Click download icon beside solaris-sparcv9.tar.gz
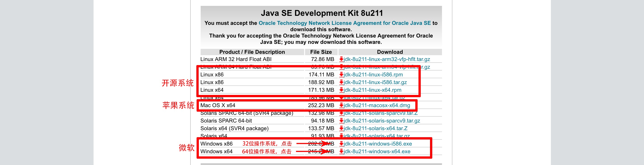 [341, 121]
